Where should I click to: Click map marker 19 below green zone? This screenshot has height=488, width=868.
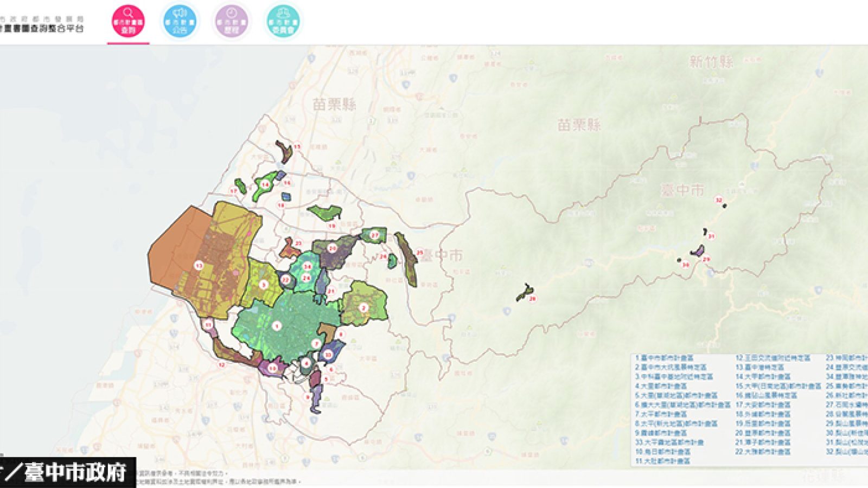coord(331,226)
